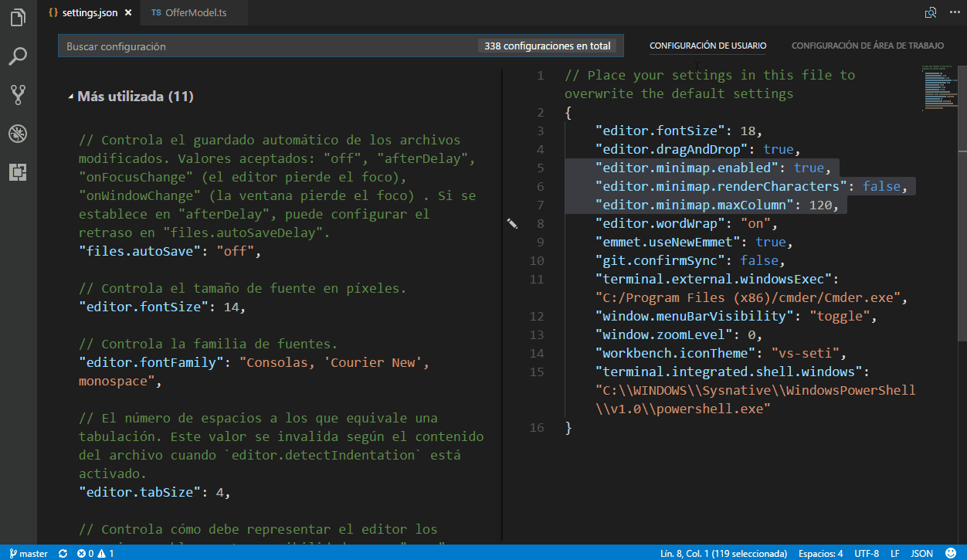The image size is (967, 560).
Task: Click the "editor.fontSize": 14 default setting
Action: (161, 307)
